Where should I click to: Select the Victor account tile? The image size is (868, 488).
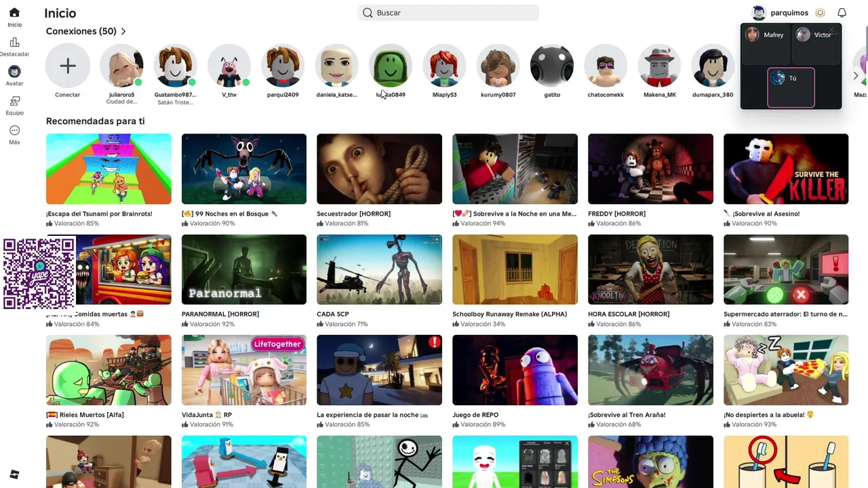coord(816,44)
